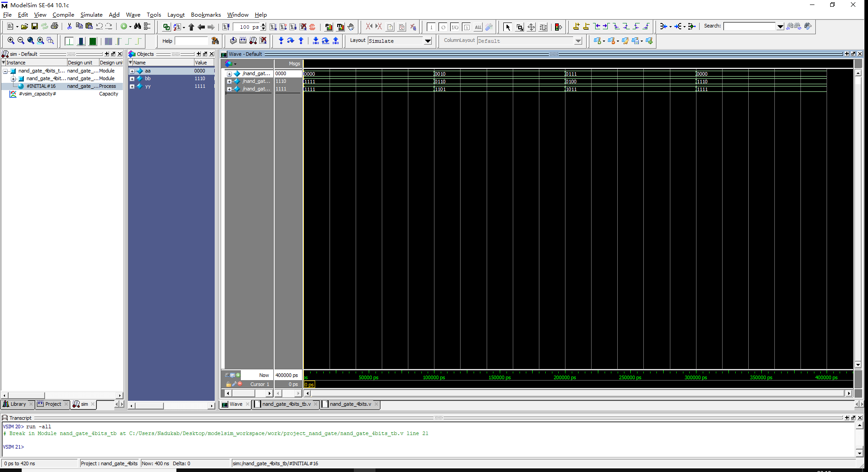Viewport: 868px width, 472px height.
Task: Click the yy signal in Objects panel
Action: 148,86
